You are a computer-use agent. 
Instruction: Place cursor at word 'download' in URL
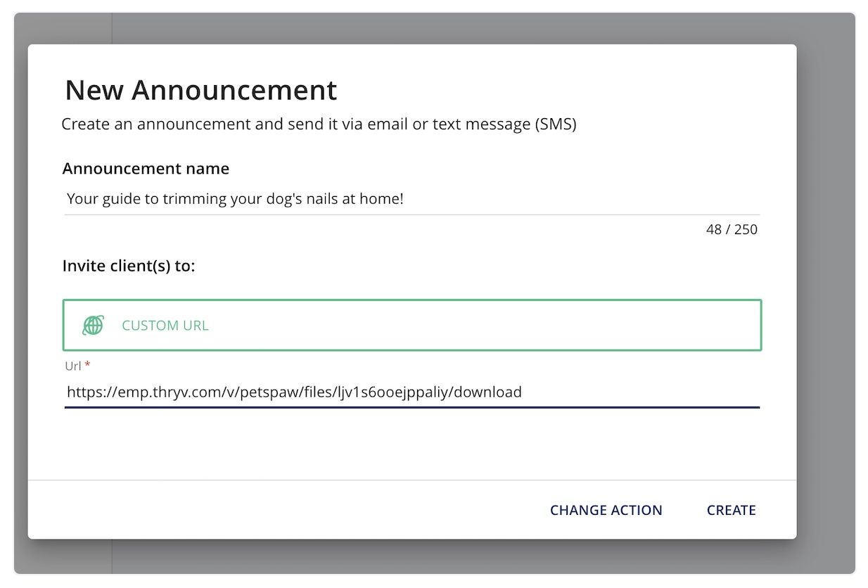pyautogui.click(x=488, y=392)
